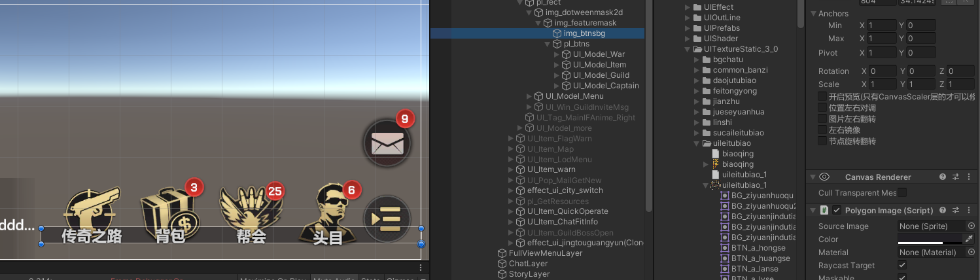
Task: Click the Rotation Z input field
Action: pos(960,71)
